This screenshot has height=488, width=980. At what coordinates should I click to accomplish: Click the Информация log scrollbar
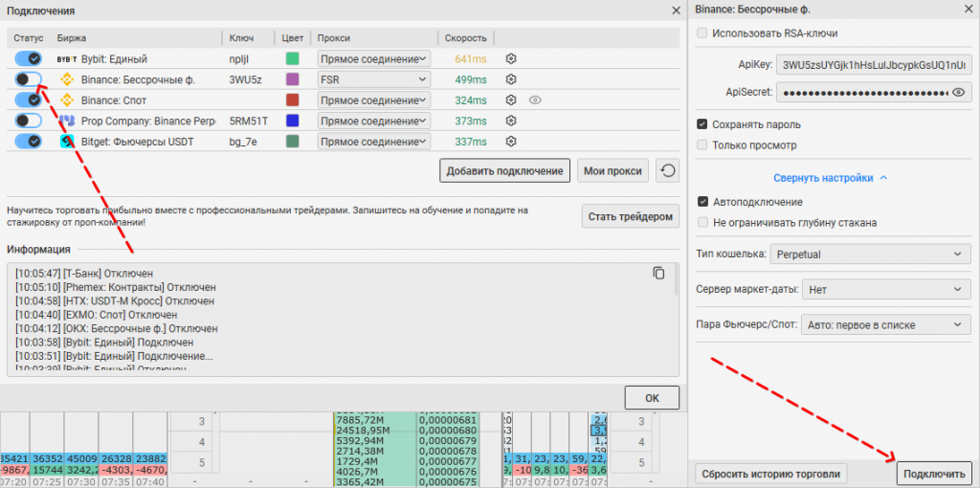point(676,279)
